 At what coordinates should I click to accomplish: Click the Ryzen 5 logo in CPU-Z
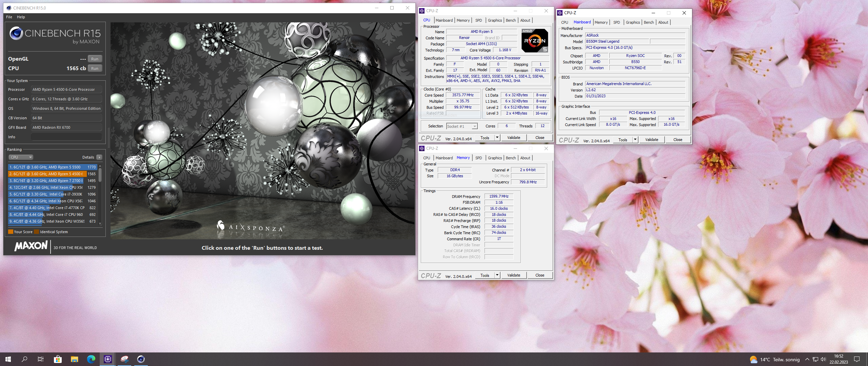click(535, 41)
